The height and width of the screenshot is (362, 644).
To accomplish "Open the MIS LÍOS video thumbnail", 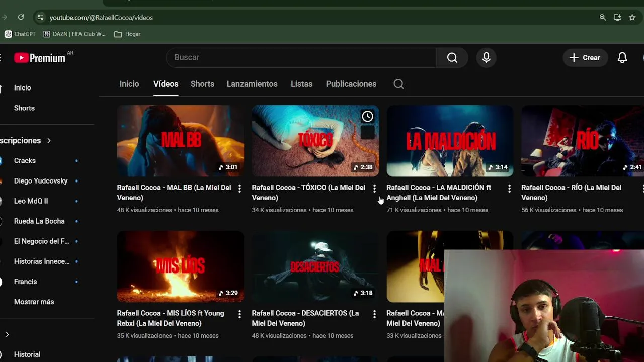I will [181, 266].
